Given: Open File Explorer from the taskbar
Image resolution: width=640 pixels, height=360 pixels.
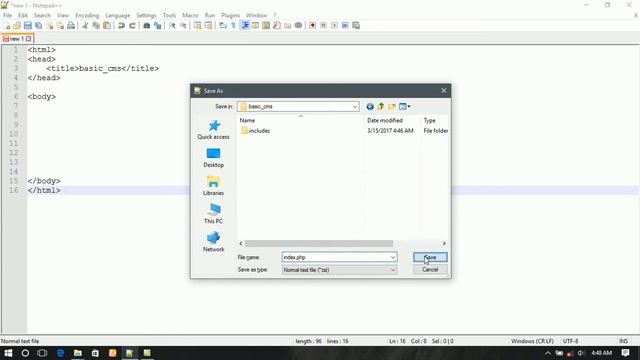Looking at the screenshot, I should [x=78, y=353].
